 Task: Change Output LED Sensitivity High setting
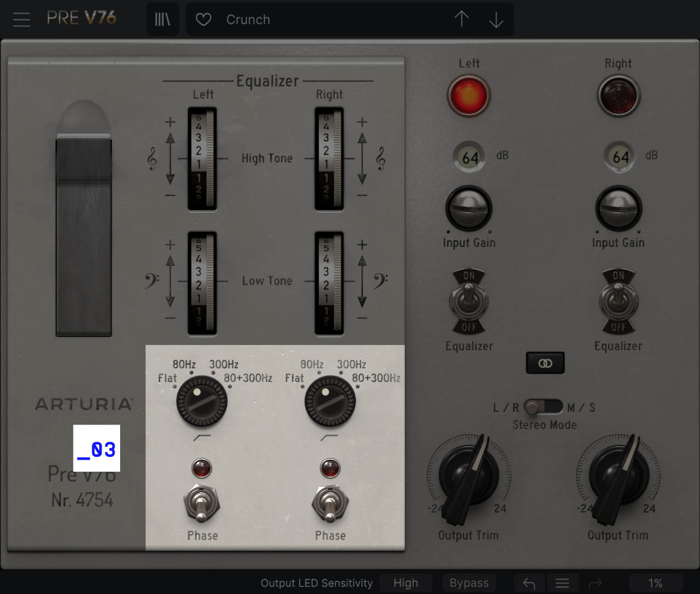[405, 582]
